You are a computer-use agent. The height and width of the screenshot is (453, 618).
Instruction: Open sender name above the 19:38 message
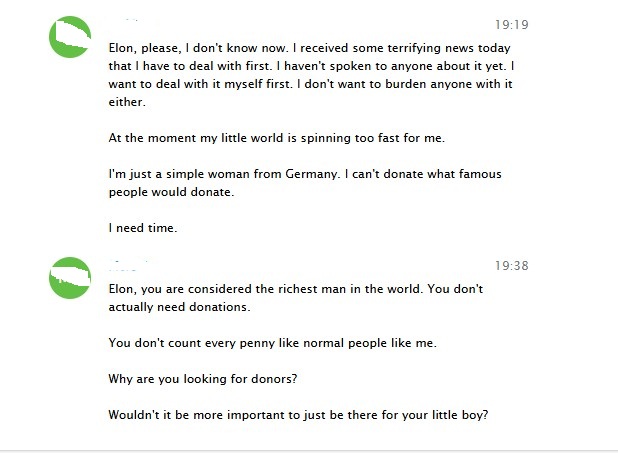[129, 265]
